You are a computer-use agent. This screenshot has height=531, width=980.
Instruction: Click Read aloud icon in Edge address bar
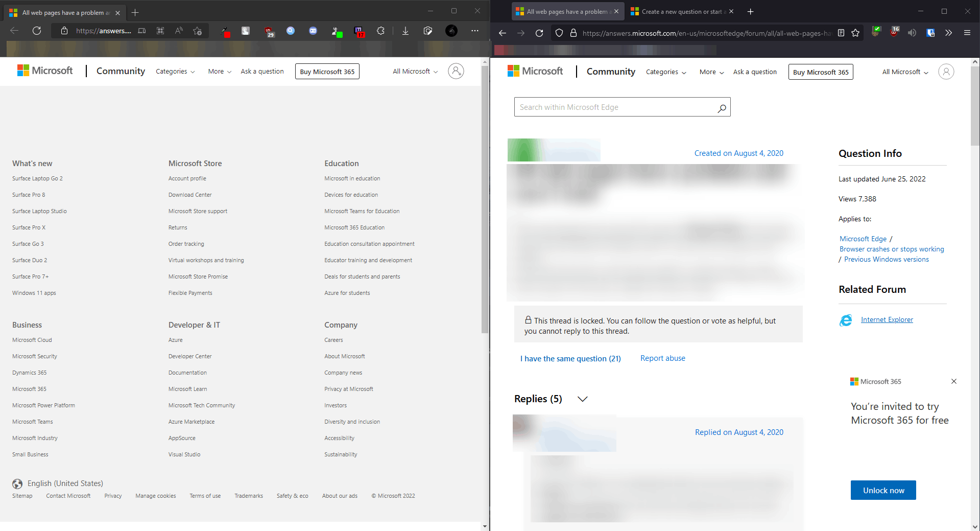179,31
